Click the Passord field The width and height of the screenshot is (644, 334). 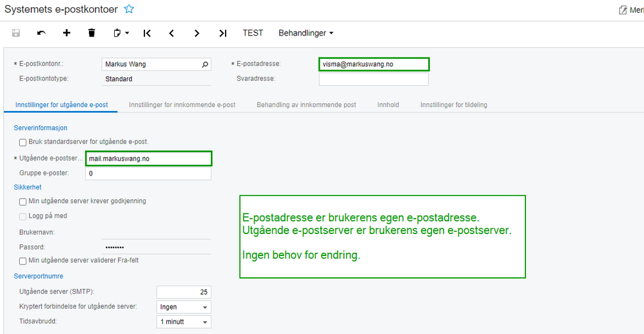point(156,247)
